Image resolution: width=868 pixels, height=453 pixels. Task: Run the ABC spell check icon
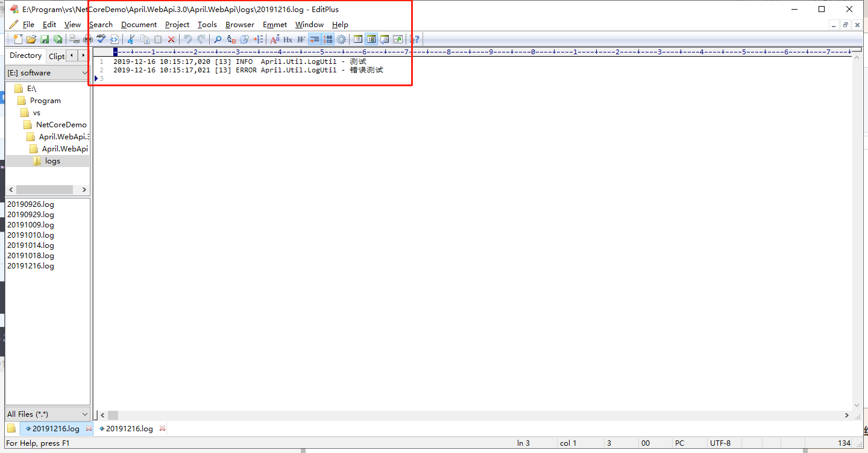101,39
